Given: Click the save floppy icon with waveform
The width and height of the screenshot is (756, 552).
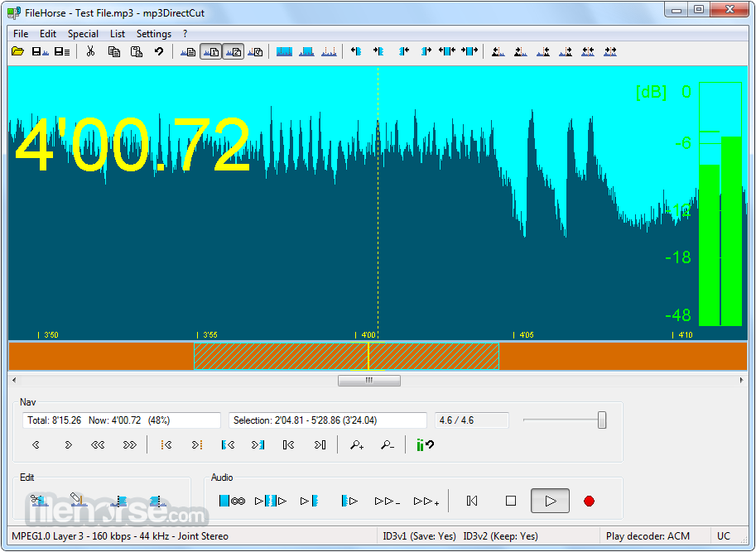Looking at the screenshot, I should [x=40, y=51].
